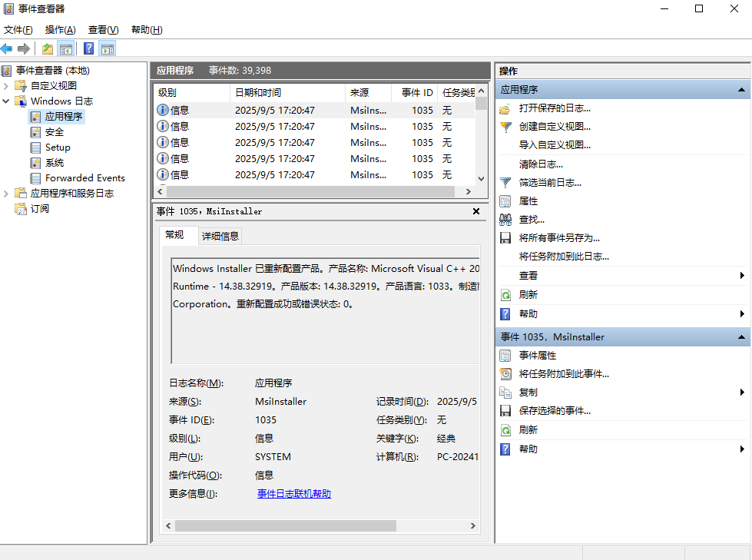Click the blue Help toolbar icon
752x560 pixels.
pos(89,48)
